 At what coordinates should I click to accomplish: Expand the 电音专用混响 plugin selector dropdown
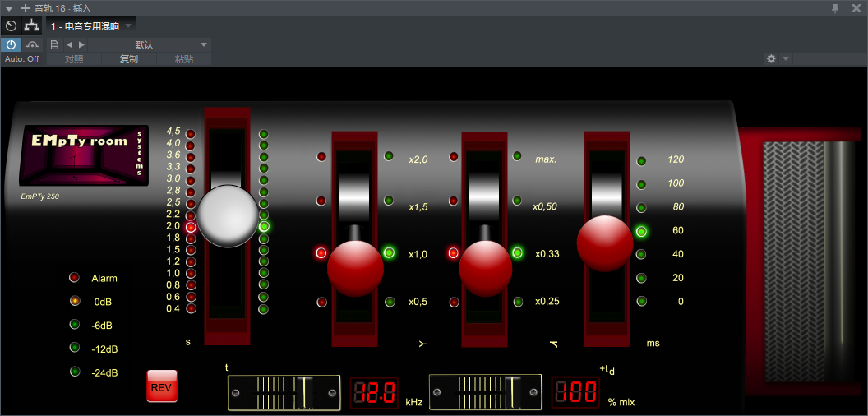coord(129,26)
